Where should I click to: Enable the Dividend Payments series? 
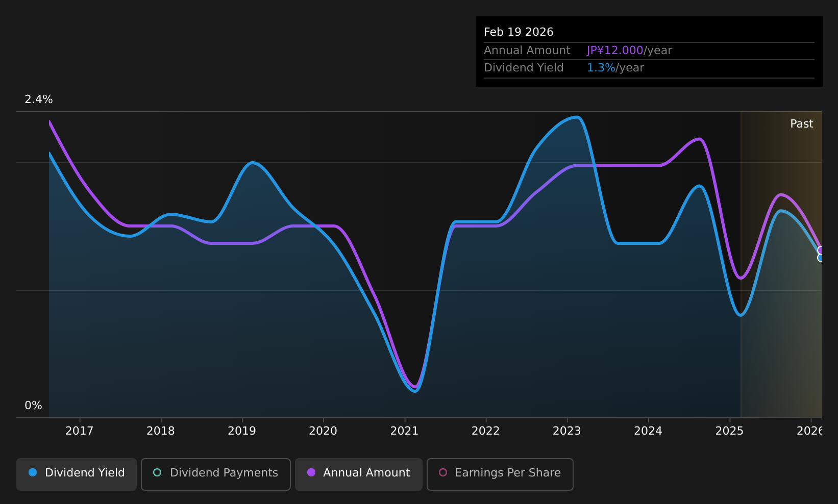pyautogui.click(x=216, y=474)
